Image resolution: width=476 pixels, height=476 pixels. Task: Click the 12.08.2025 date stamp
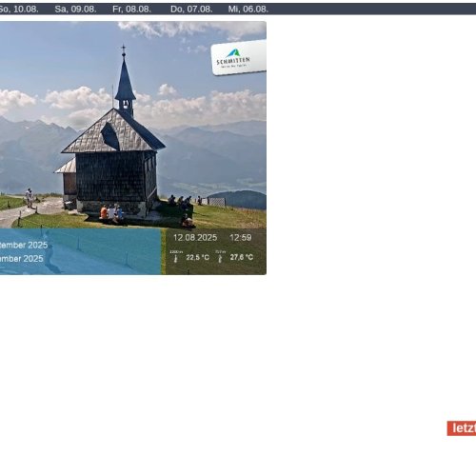coord(195,238)
